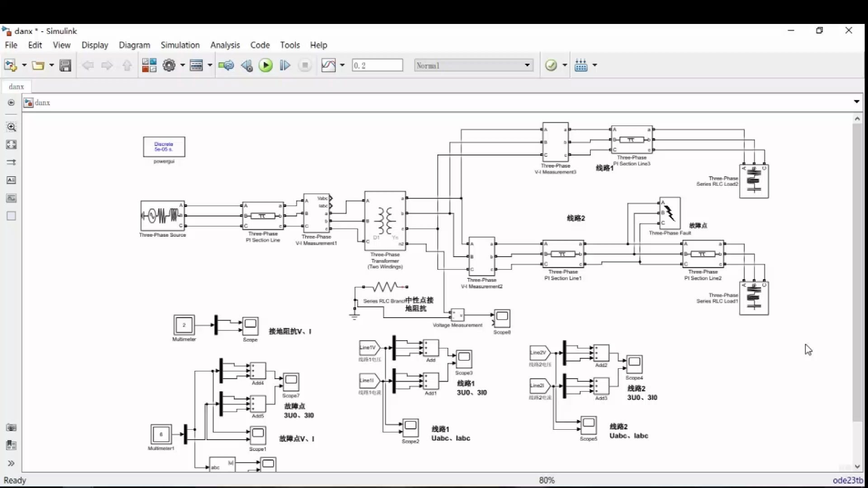Open the folder icon to load a model
Image resolution: width=868 pixels, height=488 pixels.
point(38,66)
